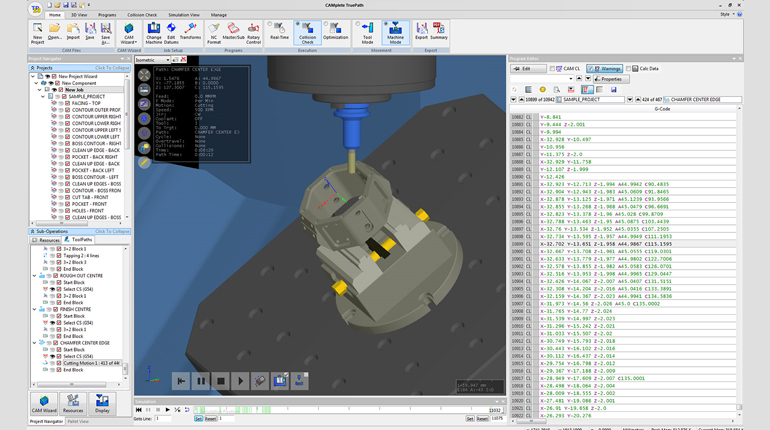Click the magnifier search icon in editor toolbar
This screenshot has width=770, height=430.
point(556,89)
